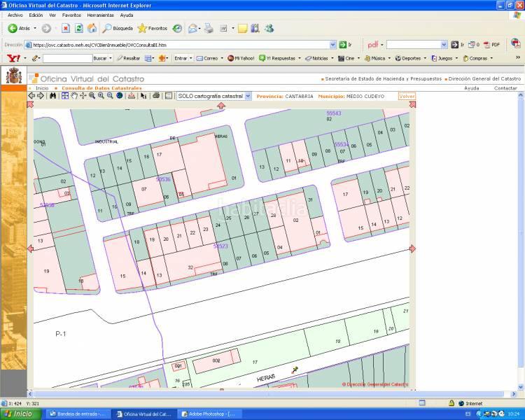The height and width of the screenshot is (420, 525).
Task: Open the Herramientas menu
Action: tap(100, 15)
